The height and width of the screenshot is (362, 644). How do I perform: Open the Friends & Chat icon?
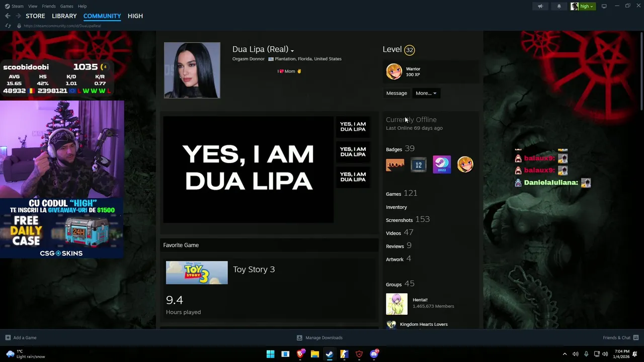[635, 338]
